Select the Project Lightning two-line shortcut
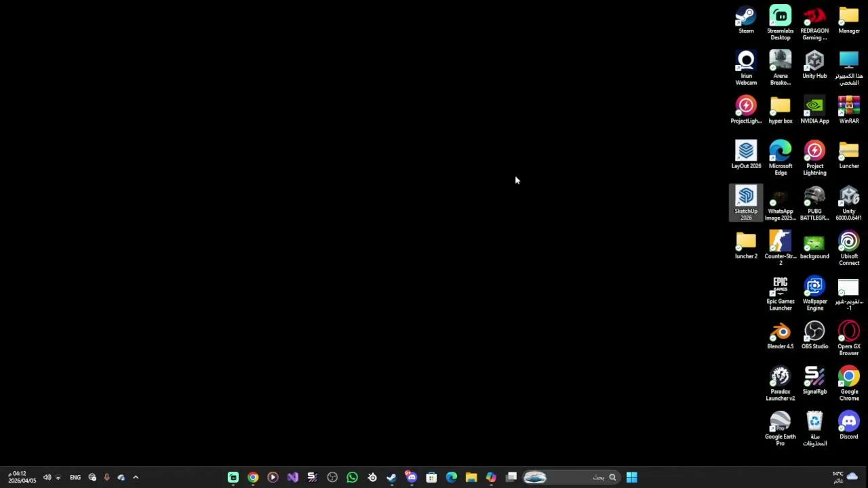868x488 pixels. [x=814, y=158]
